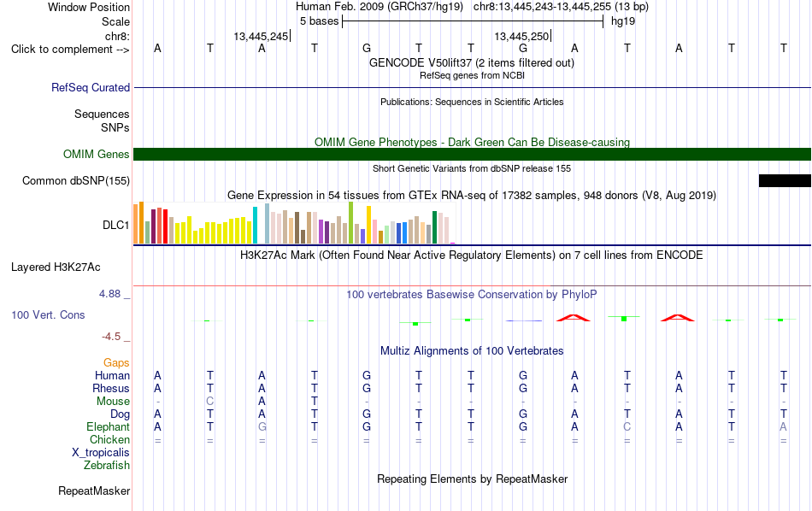Click the light 'G' in Elephant row
Image resolution: width=812 pixels, height=511 pixels.
262,426
